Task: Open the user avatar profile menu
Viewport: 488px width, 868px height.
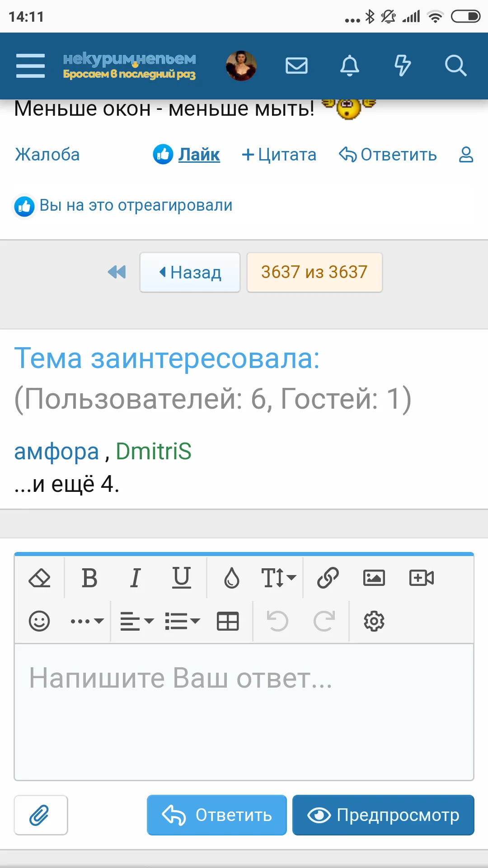Action: click(x=241, y=66)
